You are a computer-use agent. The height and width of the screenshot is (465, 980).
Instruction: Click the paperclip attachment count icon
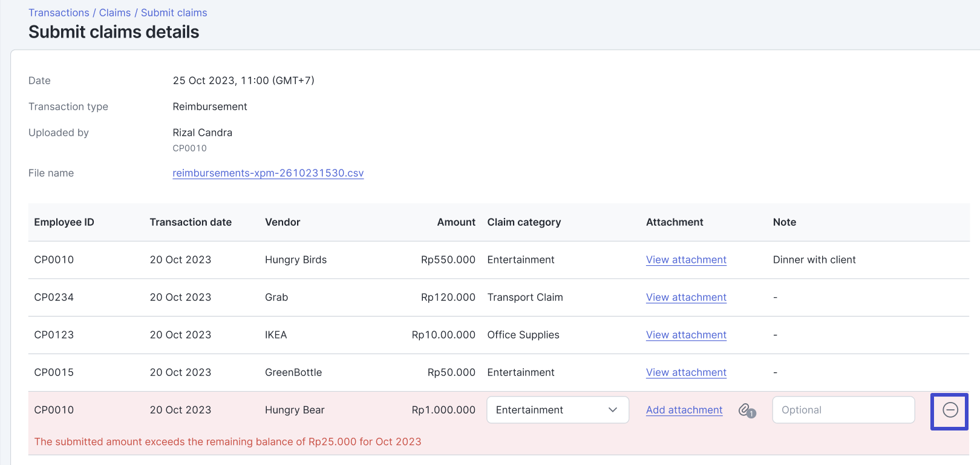pos(746,411)
